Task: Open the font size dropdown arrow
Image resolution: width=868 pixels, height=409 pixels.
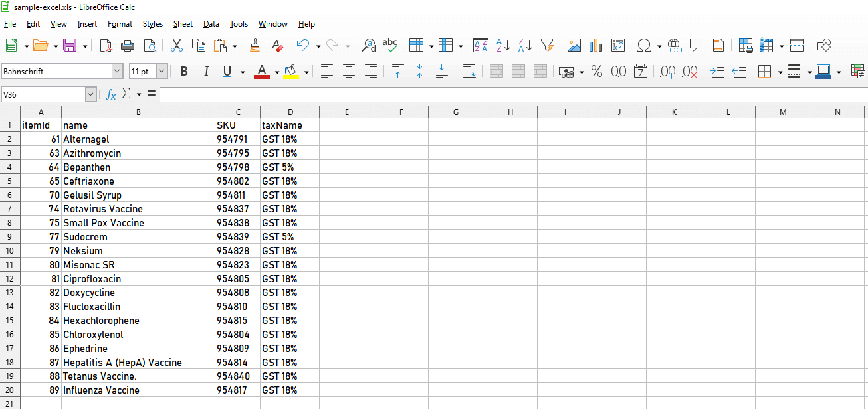Action: tap(162, 71)
